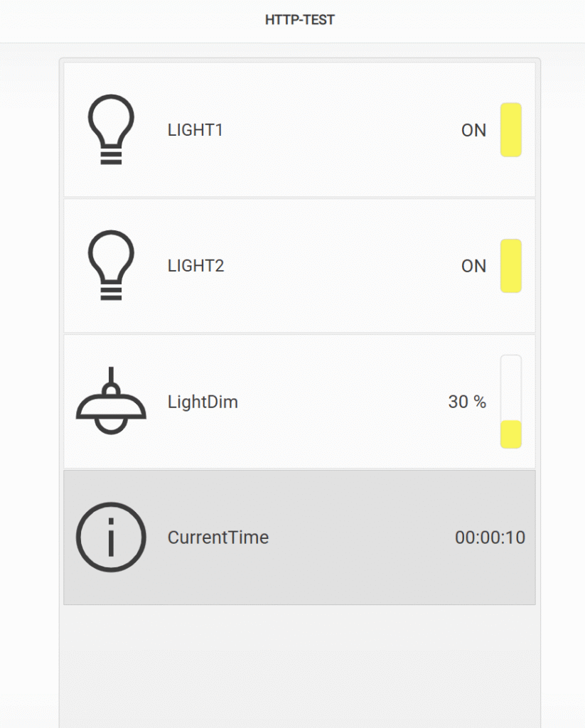Click the CurrentTime label text

click(x=218, y=537)
